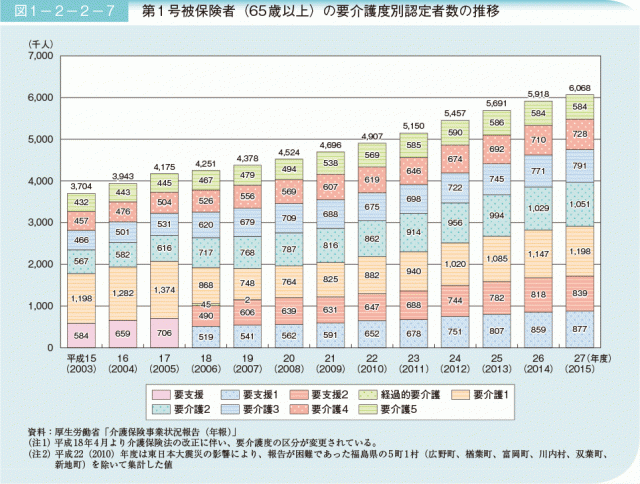Screen dimensions: 640x484
Task: Click the 3,704 total above the 2003 bar
Action: point(81,186)
